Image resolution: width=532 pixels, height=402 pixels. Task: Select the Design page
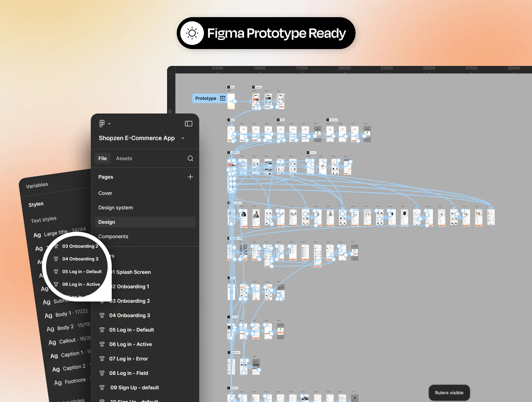(145, 222)
